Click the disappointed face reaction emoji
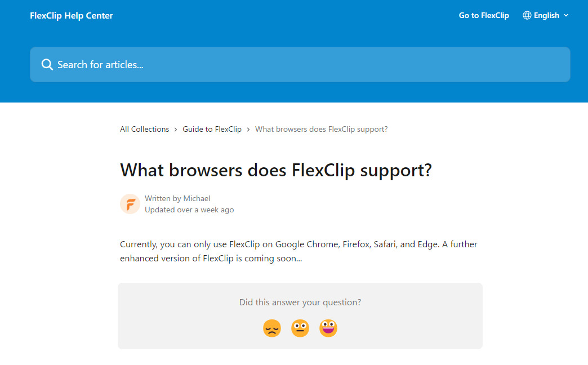588x365 pixels. tap(272, 328)
